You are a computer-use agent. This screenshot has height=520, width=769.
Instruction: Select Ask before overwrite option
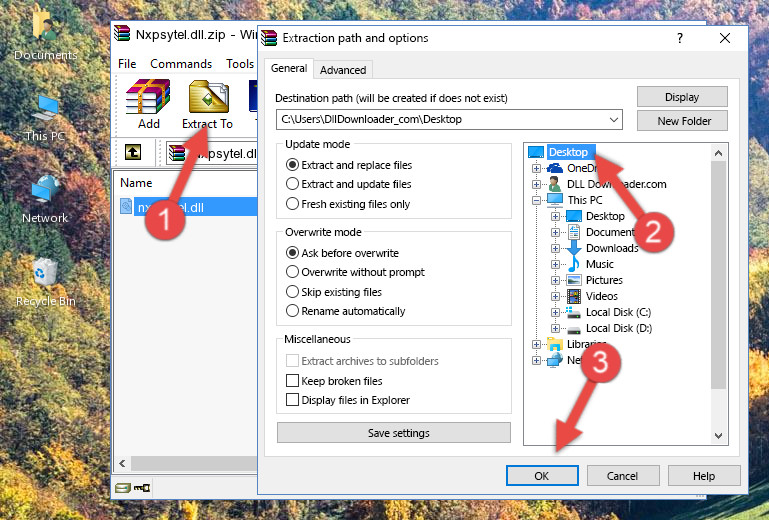pos(342,253)
